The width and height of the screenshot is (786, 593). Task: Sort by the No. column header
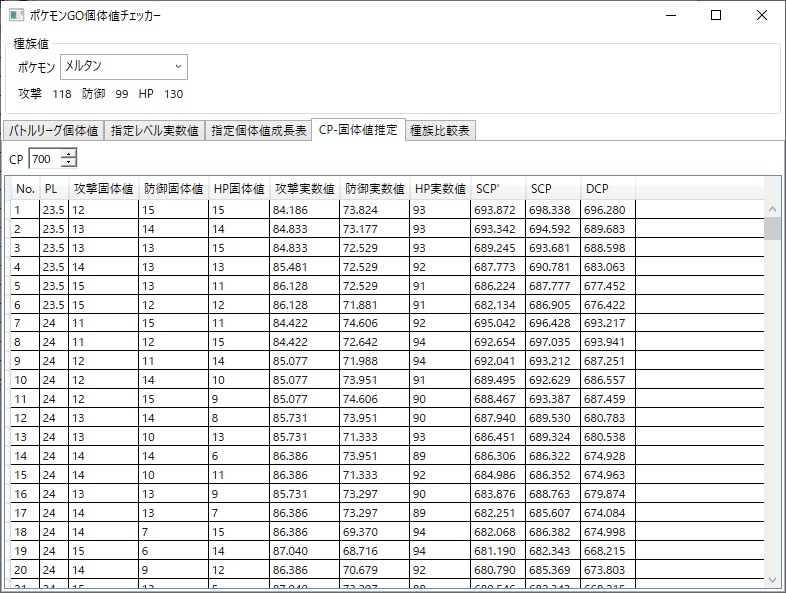click(x=25, y=188)
